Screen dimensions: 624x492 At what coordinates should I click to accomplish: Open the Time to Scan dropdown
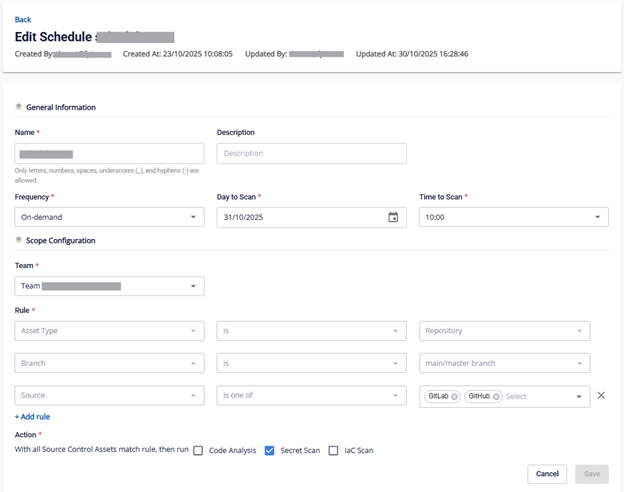pyautogui.click(x=513, y=217)
